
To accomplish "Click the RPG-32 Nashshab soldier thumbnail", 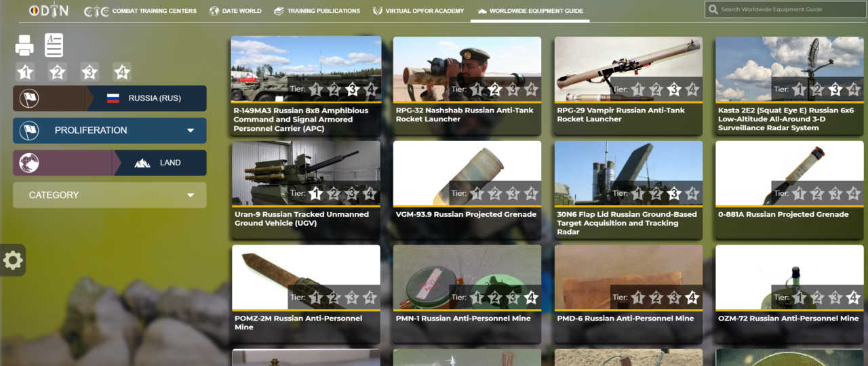I will tap(467, 68).
